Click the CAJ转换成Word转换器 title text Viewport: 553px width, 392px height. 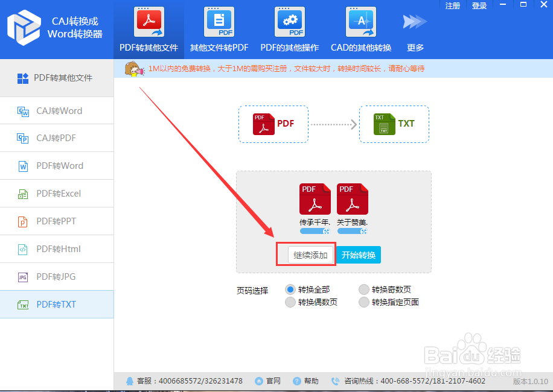click(x=75, y=28)
